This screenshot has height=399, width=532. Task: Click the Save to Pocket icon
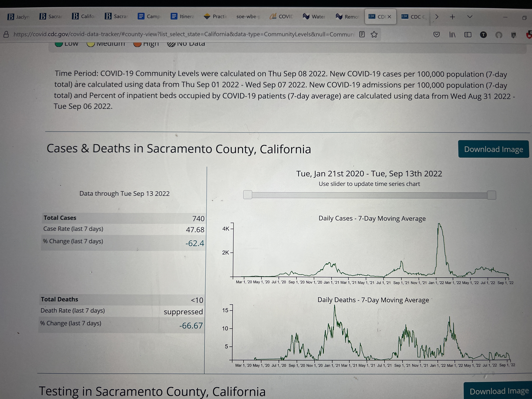click(436, 35)
